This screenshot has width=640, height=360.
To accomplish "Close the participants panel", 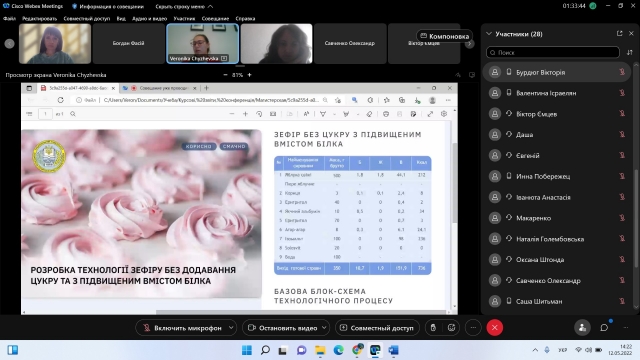I will pyautogui.click(x=631, y=33).
